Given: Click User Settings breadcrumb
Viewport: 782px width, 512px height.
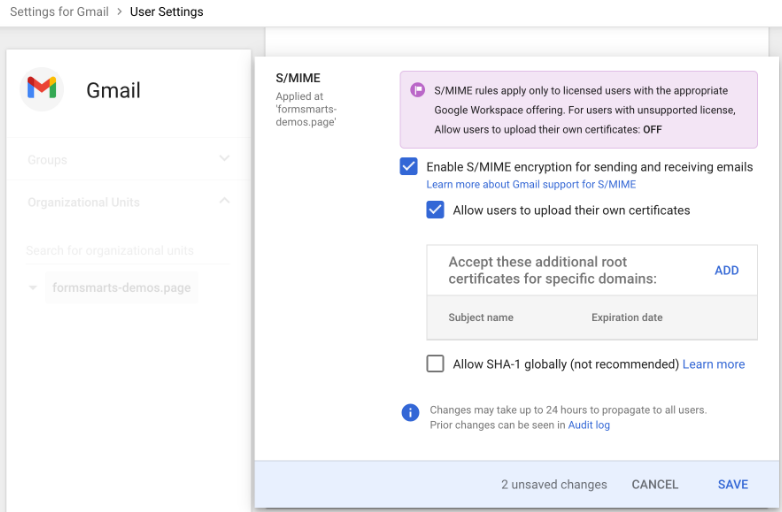Looking at the screenshot, I should pos(167,11).
